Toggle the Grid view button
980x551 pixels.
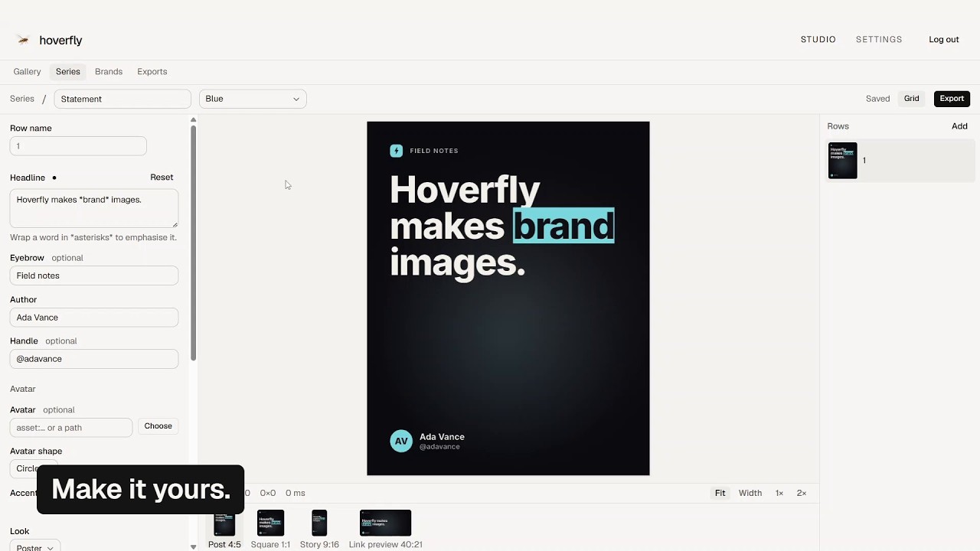[911, 99]
